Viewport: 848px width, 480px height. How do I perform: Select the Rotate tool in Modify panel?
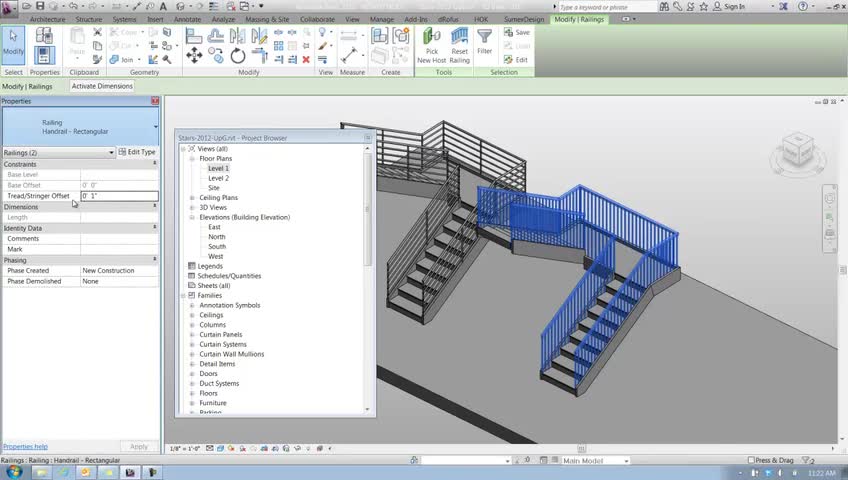(238, 55)
